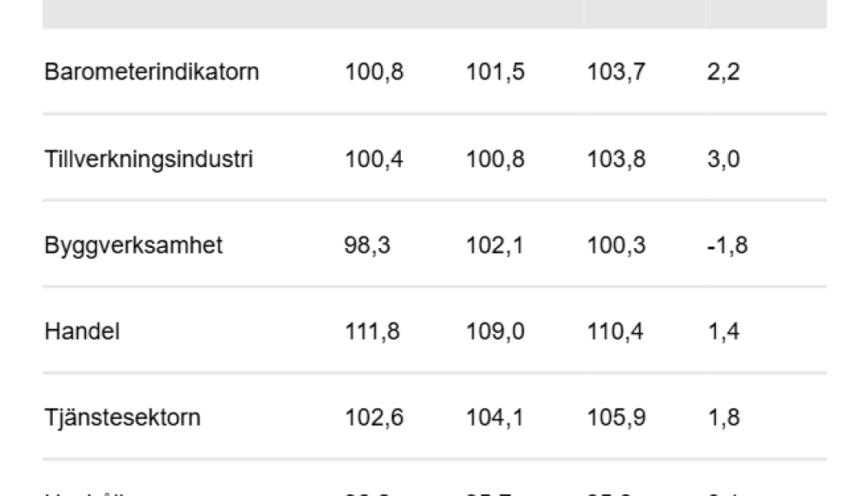Select value 100,4 in Tillverkningsindustri row
This screenshot has width=868, height=496.
click(374, 159)
